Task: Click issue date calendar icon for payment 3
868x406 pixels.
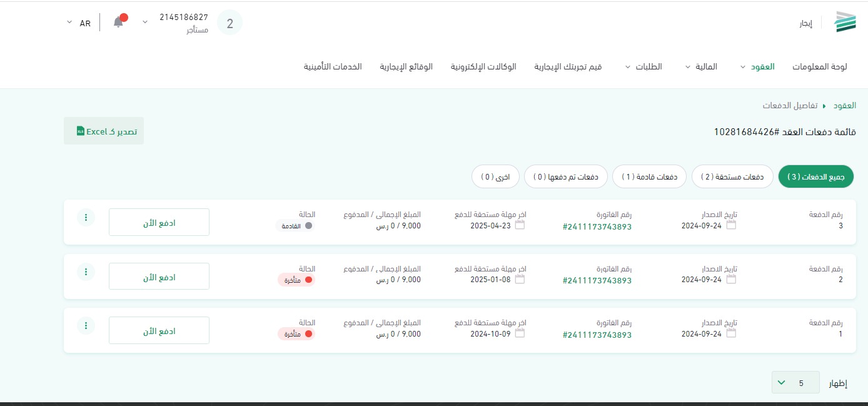Action: (731, 225)
